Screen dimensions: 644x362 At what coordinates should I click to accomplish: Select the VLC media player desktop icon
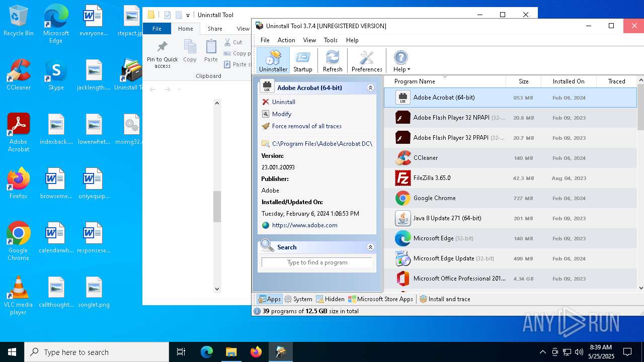[19, 296]
